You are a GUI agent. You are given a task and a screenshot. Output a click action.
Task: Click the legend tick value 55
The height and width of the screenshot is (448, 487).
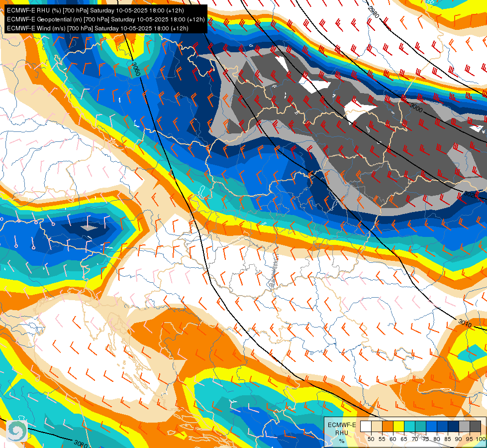[x=382, y=439]
